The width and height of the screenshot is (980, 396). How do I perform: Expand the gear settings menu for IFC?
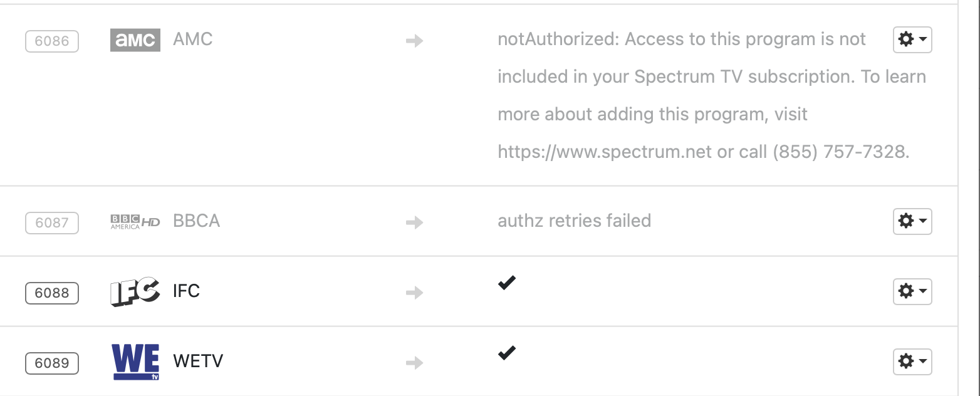pyautogui.click(x=912, y=291)
